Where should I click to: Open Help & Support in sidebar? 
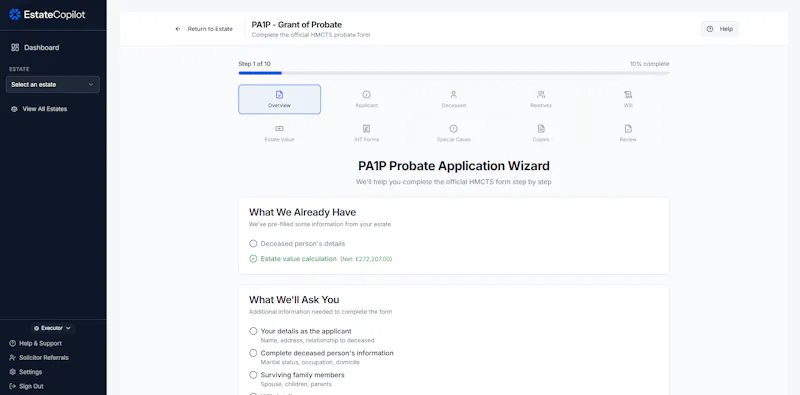click(36, 343)
